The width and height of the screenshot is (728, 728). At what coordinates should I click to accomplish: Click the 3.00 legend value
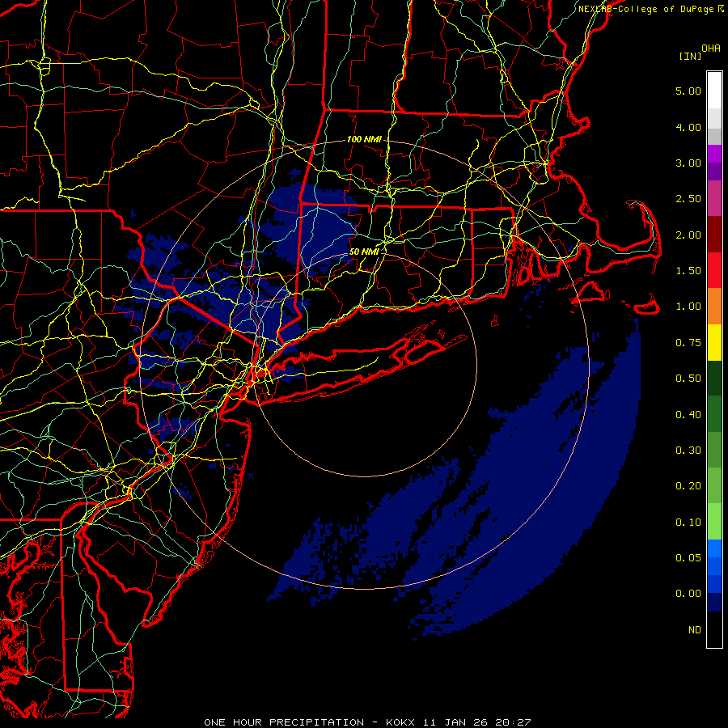(688, 163)
